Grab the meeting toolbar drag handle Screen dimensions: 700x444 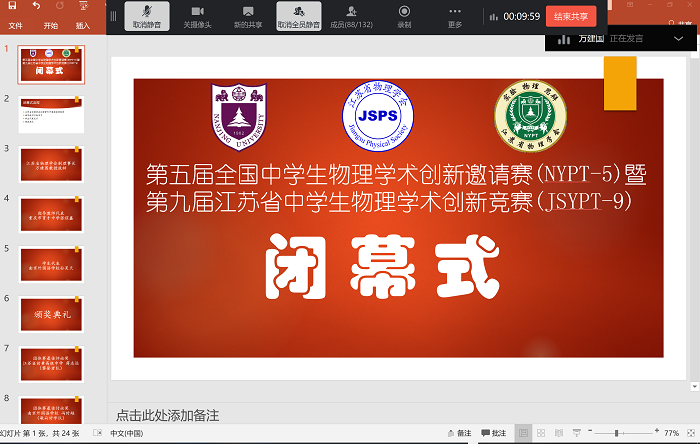113,16
